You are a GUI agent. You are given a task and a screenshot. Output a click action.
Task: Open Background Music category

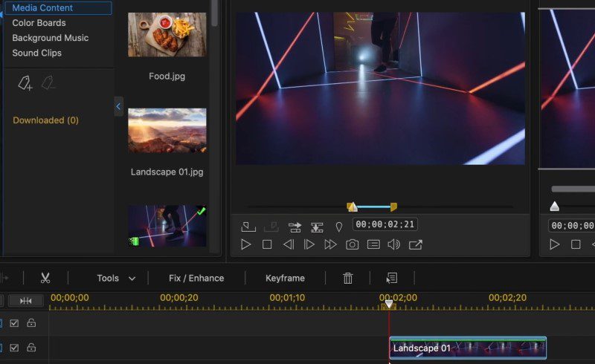50,38
